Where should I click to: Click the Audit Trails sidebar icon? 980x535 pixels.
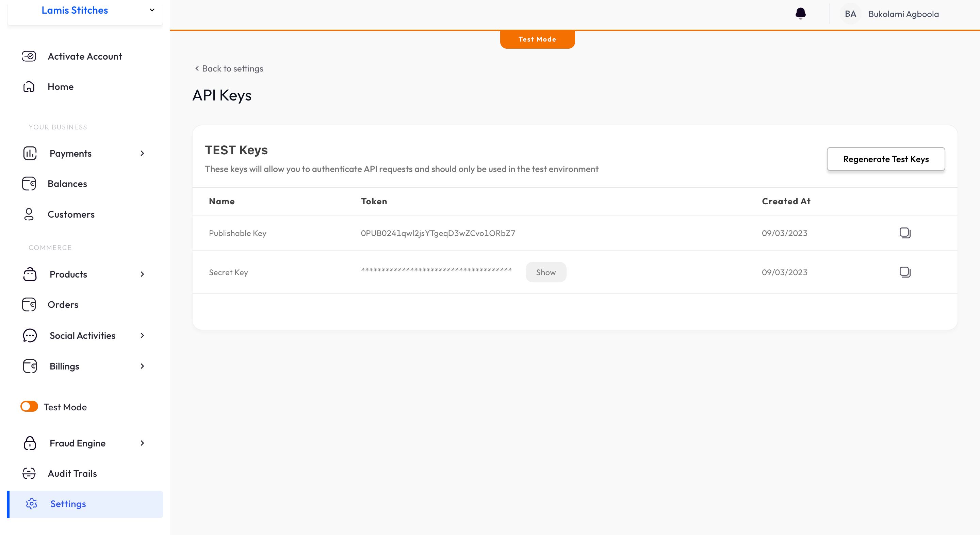pos(30,472)
